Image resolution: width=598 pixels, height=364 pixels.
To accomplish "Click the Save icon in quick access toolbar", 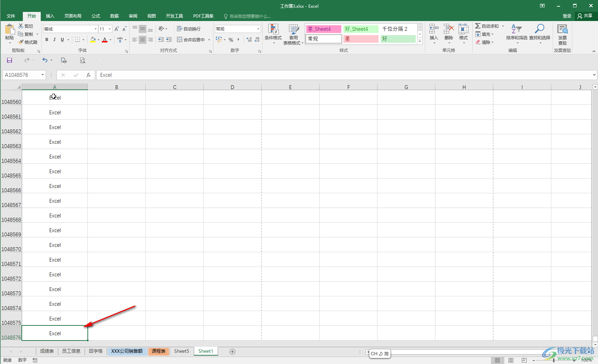I will (x=9, y=60).
